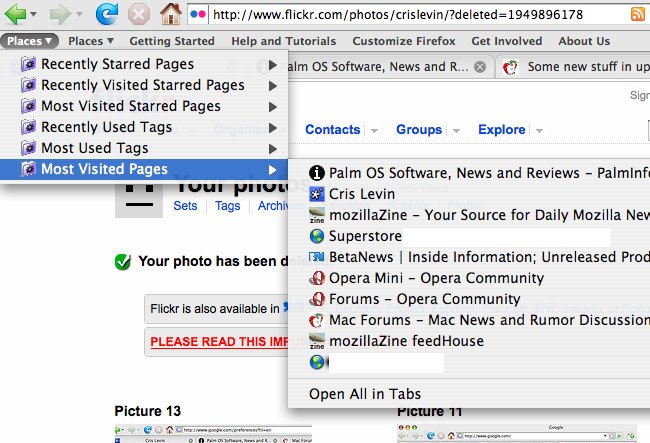
Task: Click the Cris Levin star favicon
Action: (x=317, y=194)
